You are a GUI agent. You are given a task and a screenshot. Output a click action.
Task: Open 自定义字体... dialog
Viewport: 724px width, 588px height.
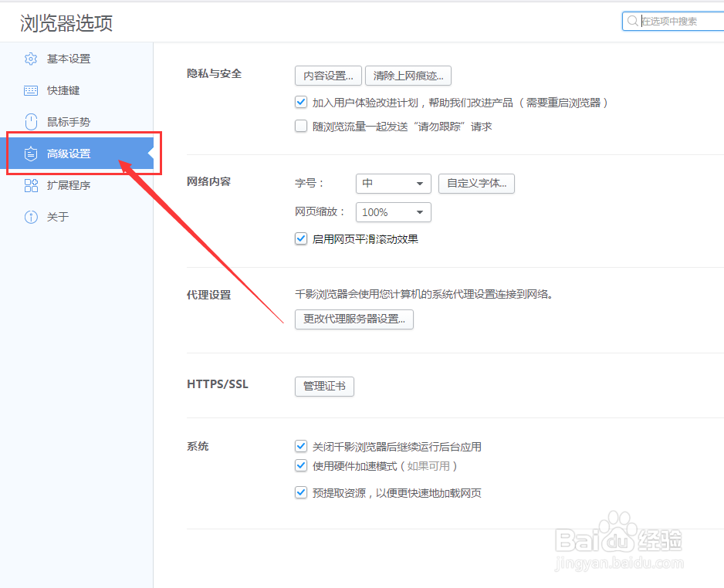[x=476, y=184]
